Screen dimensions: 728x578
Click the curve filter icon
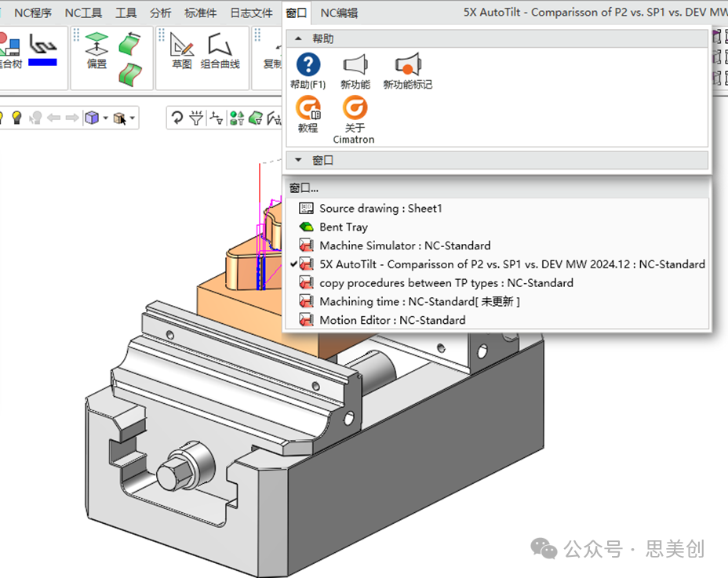point(274,118)
